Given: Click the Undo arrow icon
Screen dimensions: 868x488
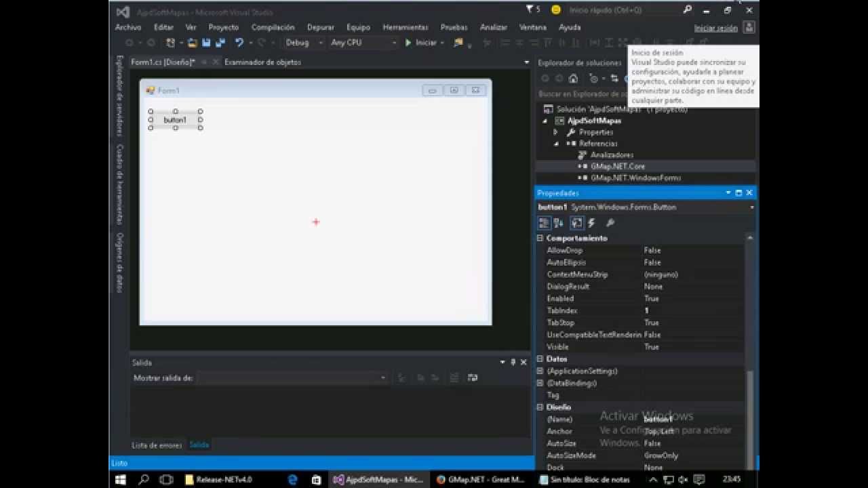Looking at the screenshot, I should 239,43.
